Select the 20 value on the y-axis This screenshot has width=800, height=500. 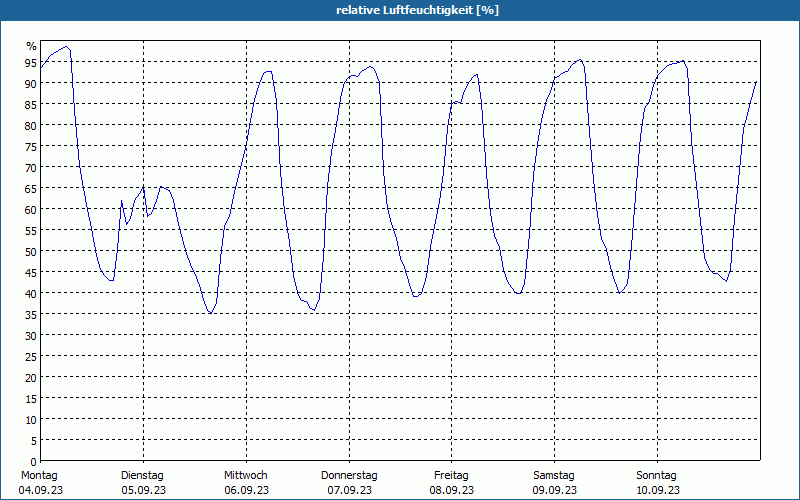click(x=30, y=377)
